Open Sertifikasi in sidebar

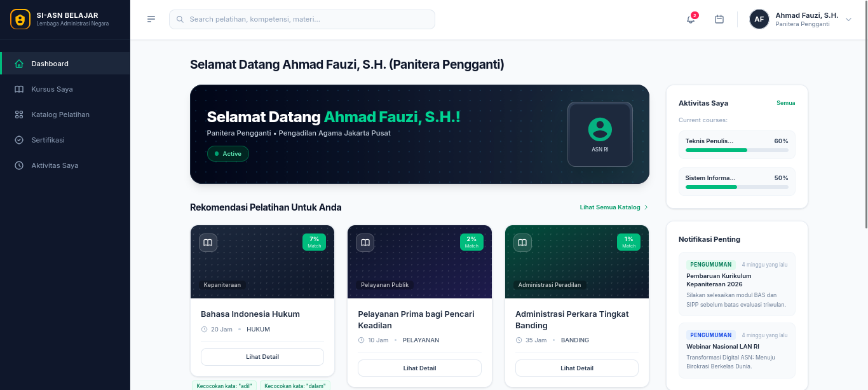pos(65,140)
